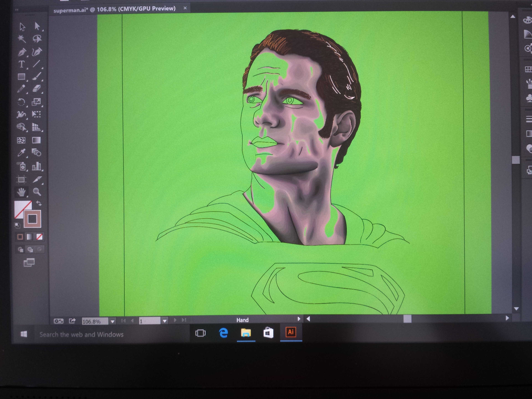532x399 pixels.
Task: Select the Eyedropper tool
Action: tap(22, 153)
